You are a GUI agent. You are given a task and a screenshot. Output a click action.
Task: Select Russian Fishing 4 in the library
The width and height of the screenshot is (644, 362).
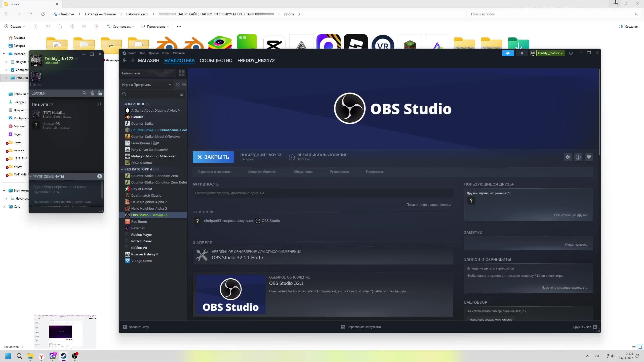tap(144, 254)
